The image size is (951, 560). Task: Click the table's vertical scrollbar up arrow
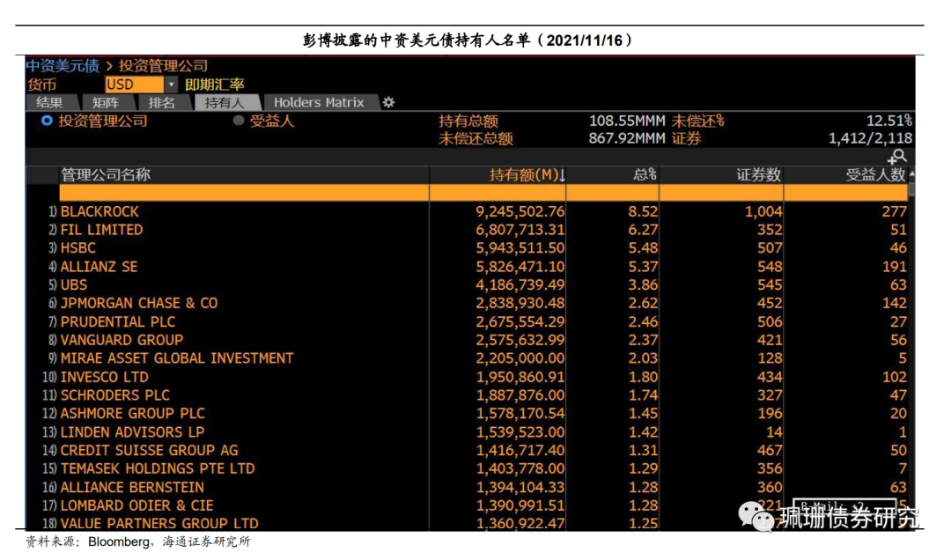(911, 173)
